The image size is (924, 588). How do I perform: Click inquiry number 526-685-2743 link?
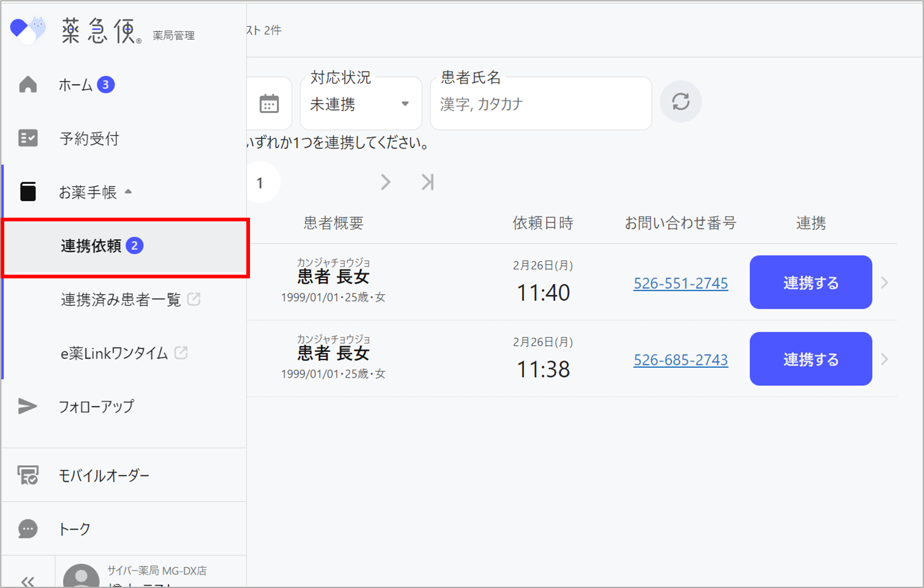[680, 360]
